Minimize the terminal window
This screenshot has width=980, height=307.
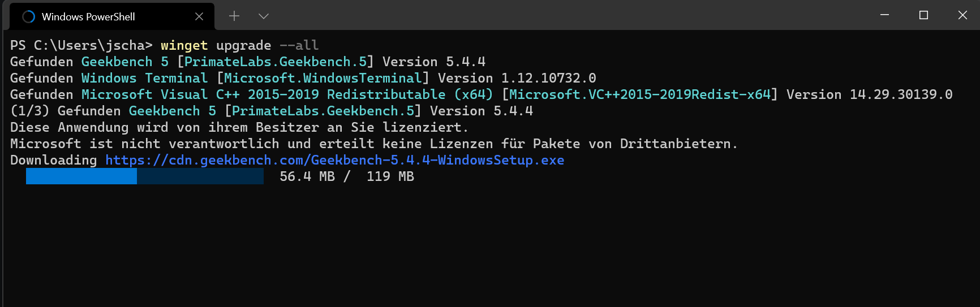coord(885,15)
